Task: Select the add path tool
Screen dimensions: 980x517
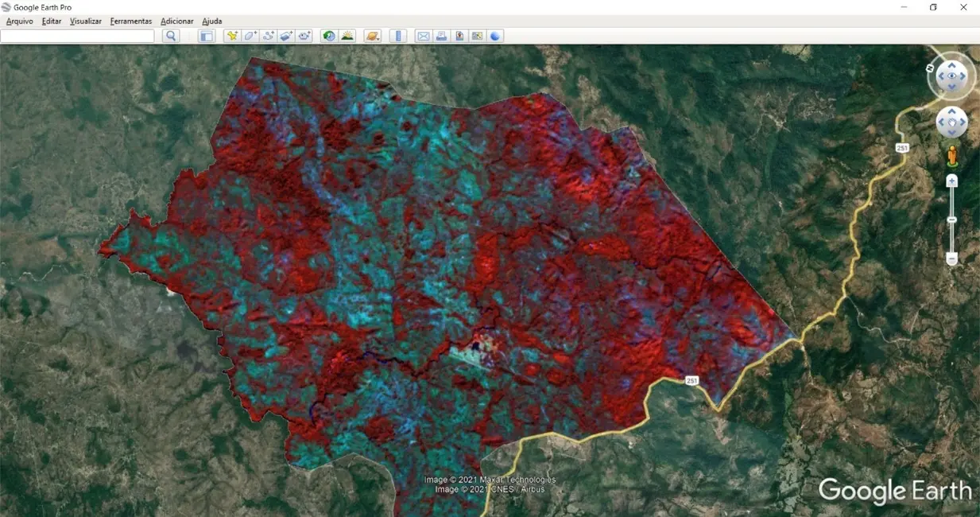Action: coord(269,36)
